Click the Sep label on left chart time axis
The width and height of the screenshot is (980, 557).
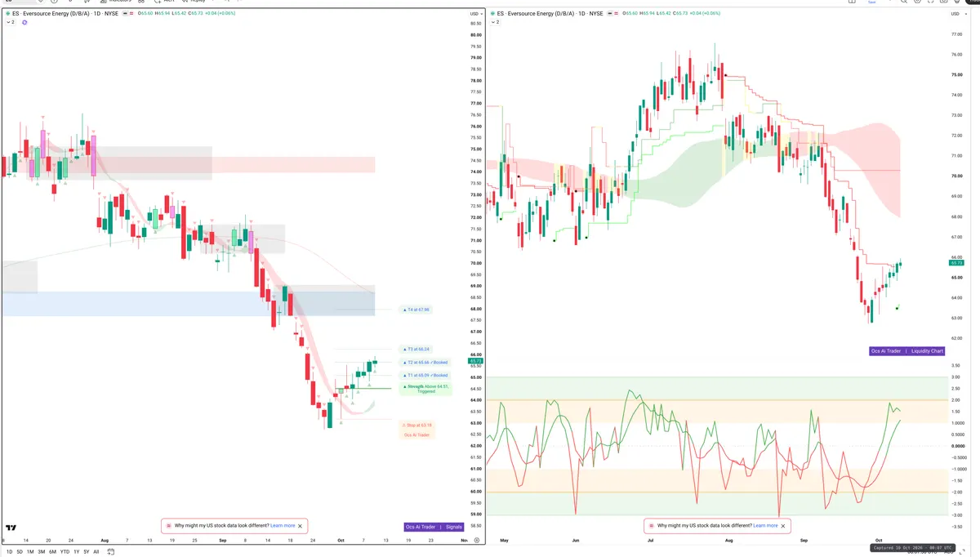224,540
